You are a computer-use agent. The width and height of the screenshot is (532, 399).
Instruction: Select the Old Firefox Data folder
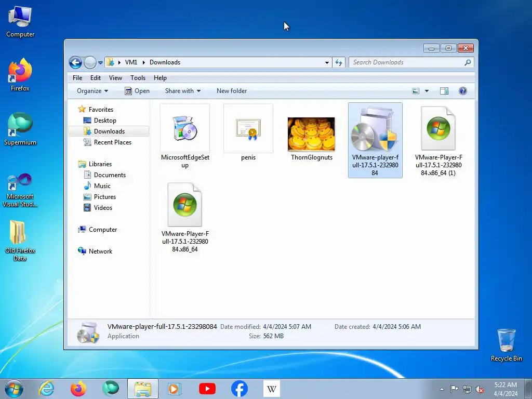(20, 241)
